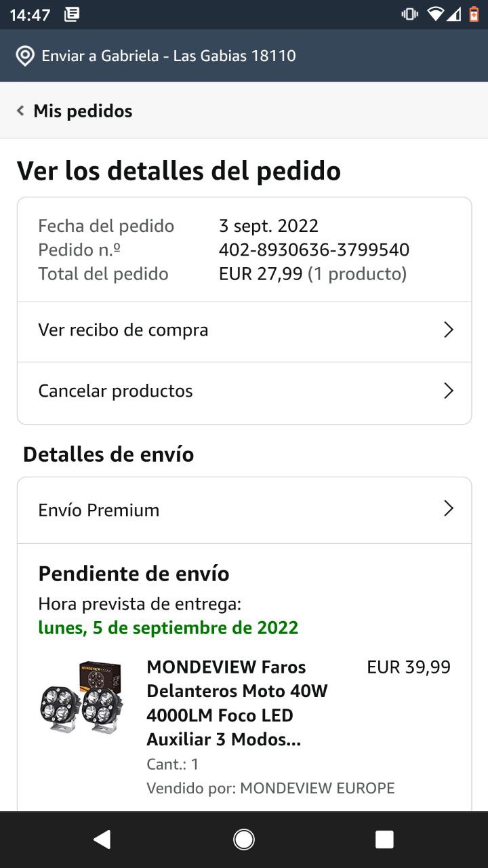Tap the vibrate mode status icon
Image resolution: width=488 pixels, height=868 pixels.
tap(409, 14)
